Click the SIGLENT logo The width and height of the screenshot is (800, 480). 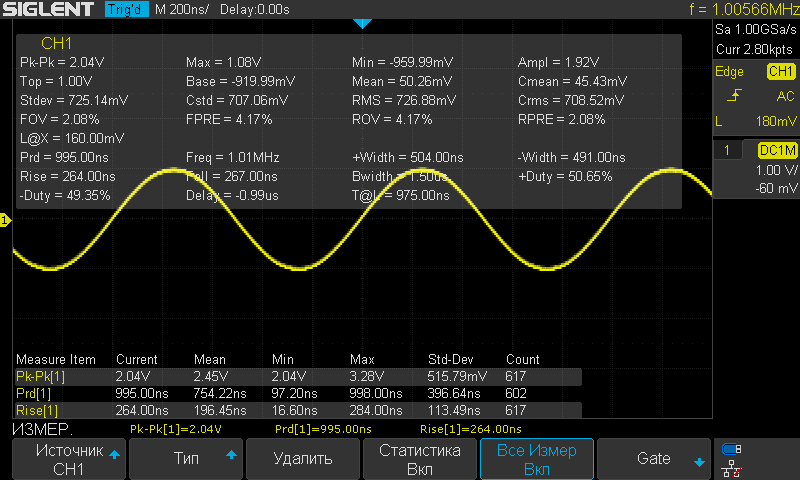[48, 9]
